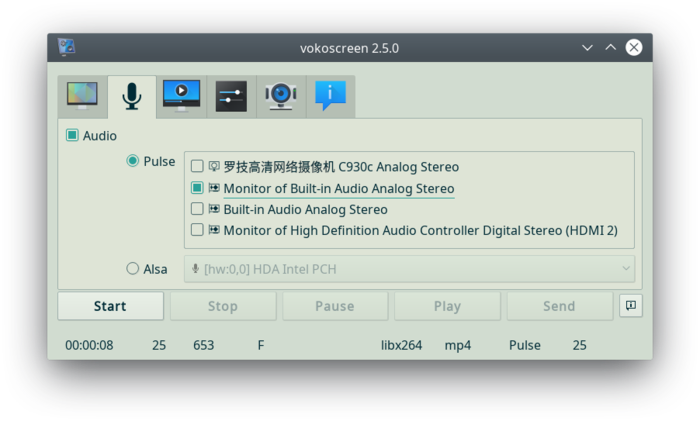
Task: Maximize window with the up chevron
Action: pos(610,47)
